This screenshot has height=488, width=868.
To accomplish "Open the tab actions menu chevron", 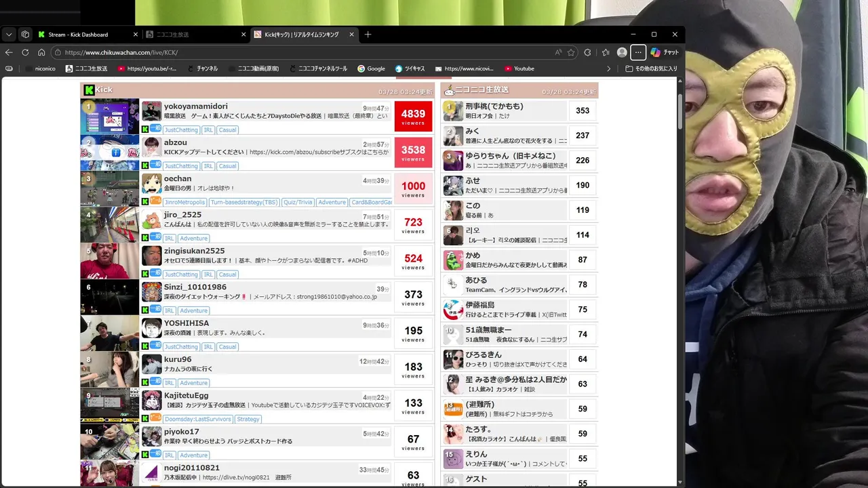I will 9,35.
